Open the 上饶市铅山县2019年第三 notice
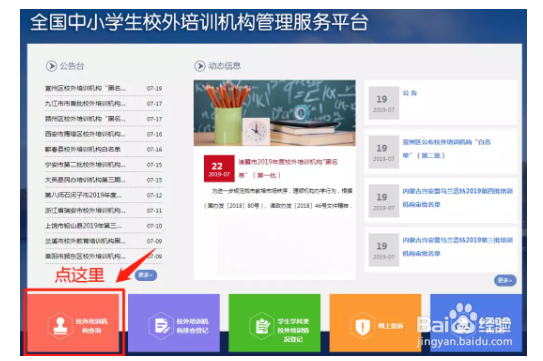This screenshot has width=543, height=361. [103, 226]
